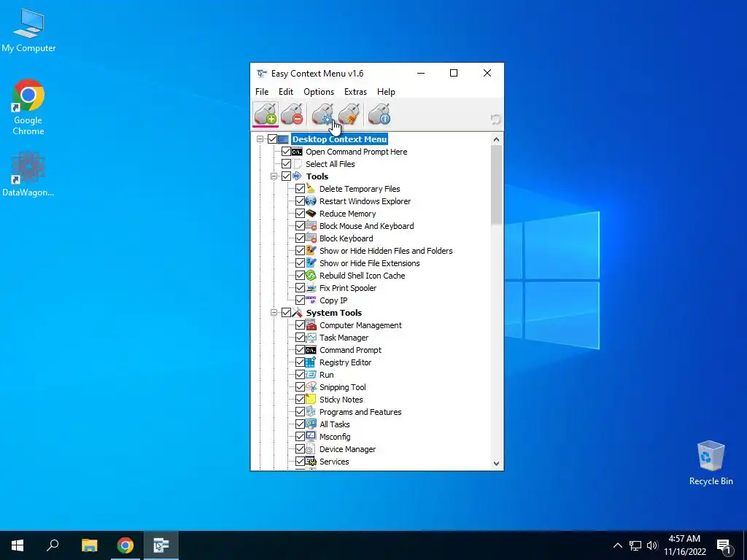Image resolution: width=747 pixels, height=560 pixels.
Task: Click the About mouse-info toolbar icon
Action: coord(379,114)
